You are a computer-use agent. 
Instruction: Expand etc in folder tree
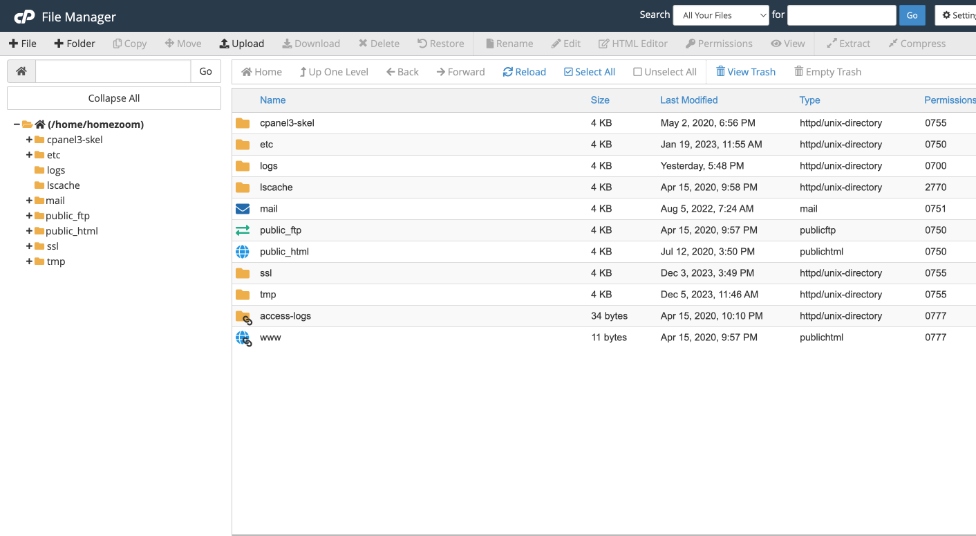pos(29,154)
